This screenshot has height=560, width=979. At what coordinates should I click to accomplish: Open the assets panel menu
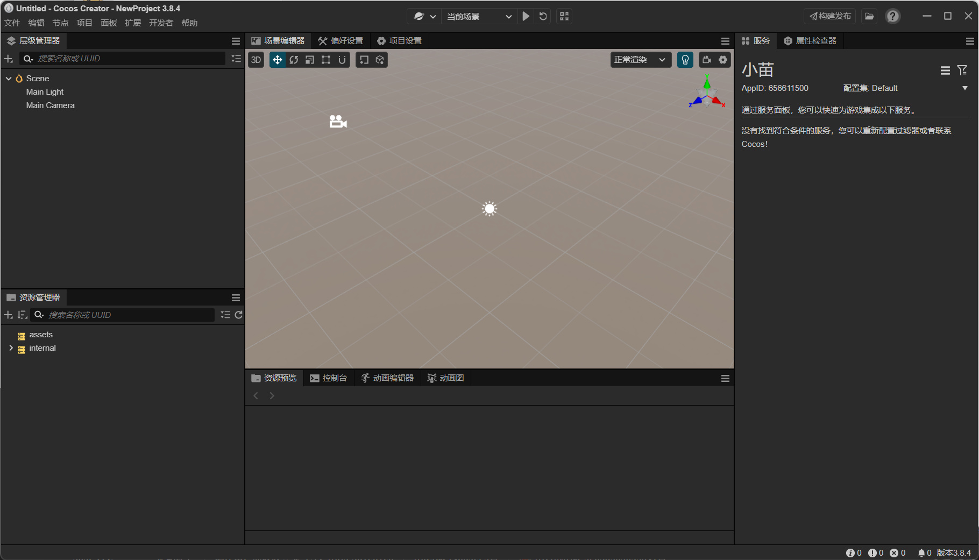[236, 297]
